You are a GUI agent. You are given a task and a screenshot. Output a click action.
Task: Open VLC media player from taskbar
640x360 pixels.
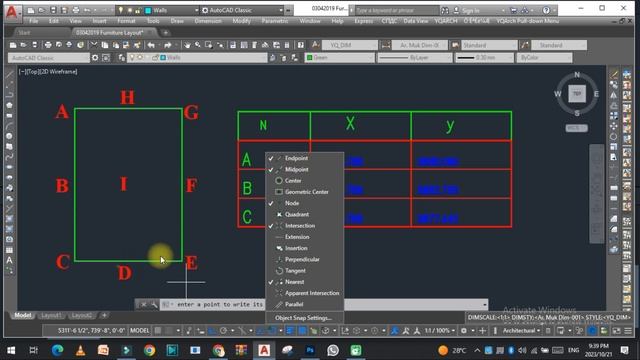(x=80, y=350)
